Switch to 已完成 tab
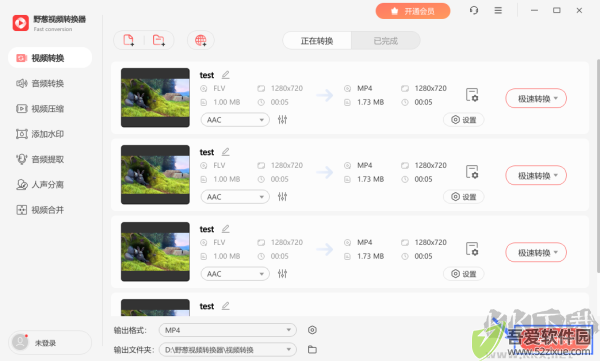Screen dimensions: 600x361 386,41
